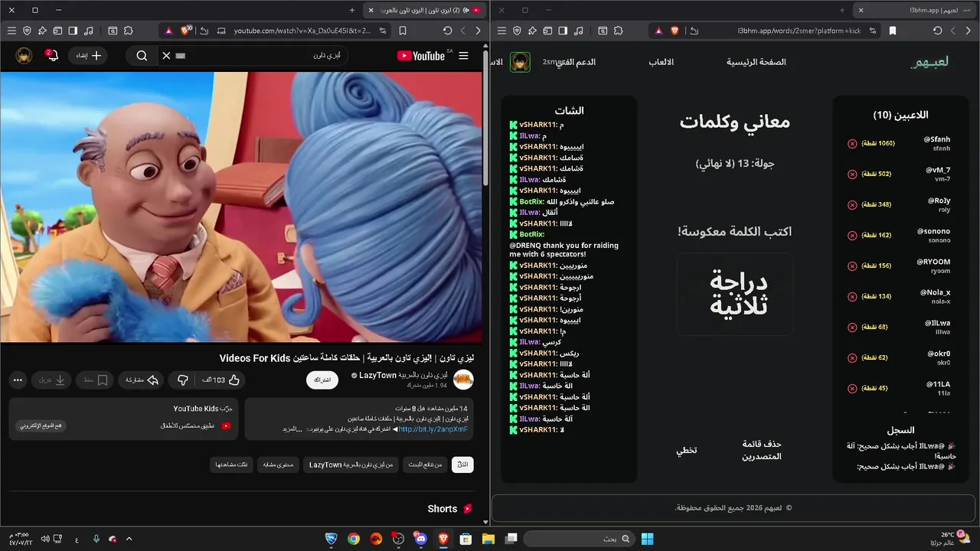Toggle sidebar panel in YouTube window
Viewport: 980px width, 551px height.
pyautogui.click(x=73, y=31)
